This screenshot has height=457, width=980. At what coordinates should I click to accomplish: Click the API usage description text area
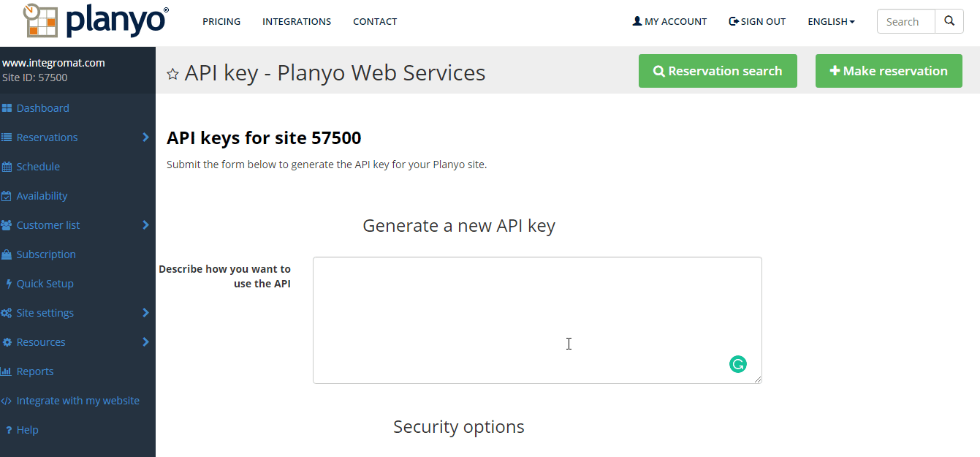pos(537,320)
